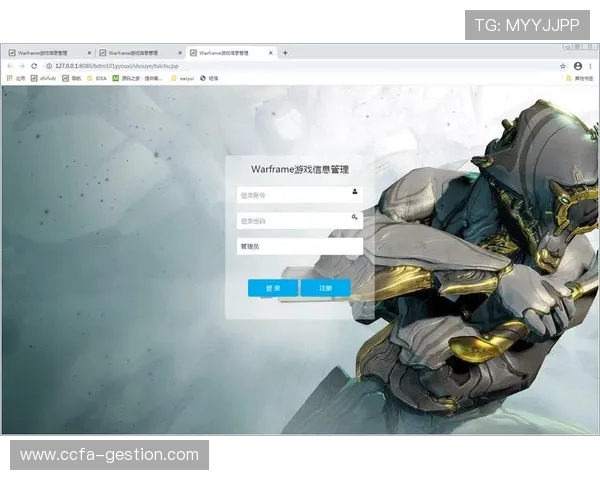Open Chrome's three-dot menu
Screen dimensions: 600x480
point(592,66)
